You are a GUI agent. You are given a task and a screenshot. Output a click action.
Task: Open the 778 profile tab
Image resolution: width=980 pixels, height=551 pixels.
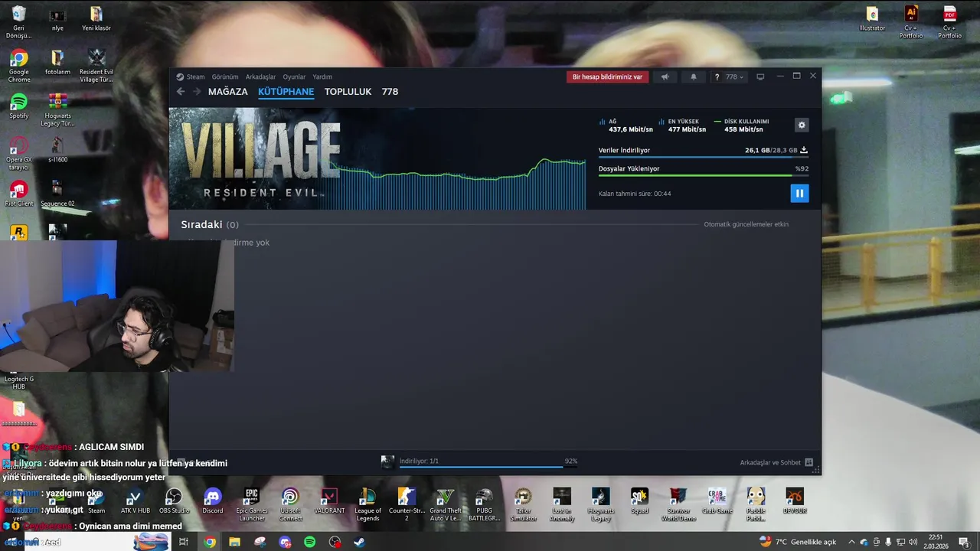click(x=390, y=91)
